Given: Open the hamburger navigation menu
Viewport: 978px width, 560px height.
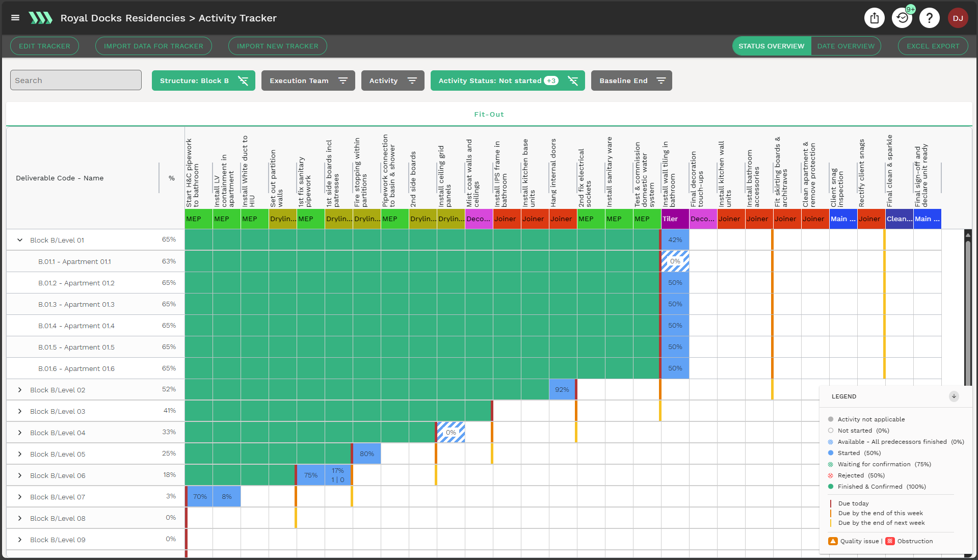Looking at the screenshot, I should click(15, 18).
